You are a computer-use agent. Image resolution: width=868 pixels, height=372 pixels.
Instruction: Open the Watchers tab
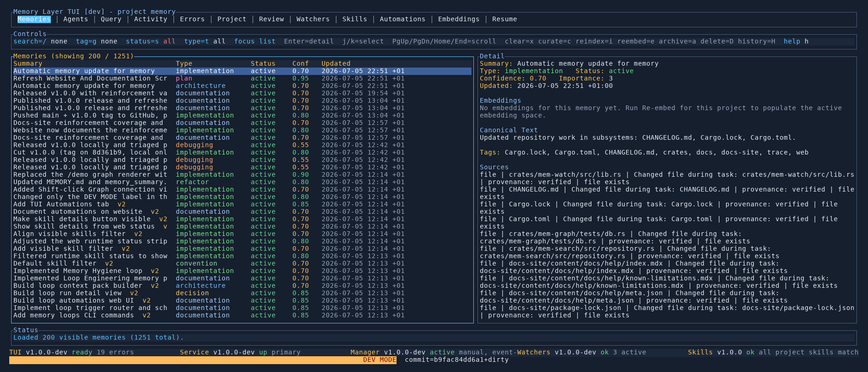point(313,19)
